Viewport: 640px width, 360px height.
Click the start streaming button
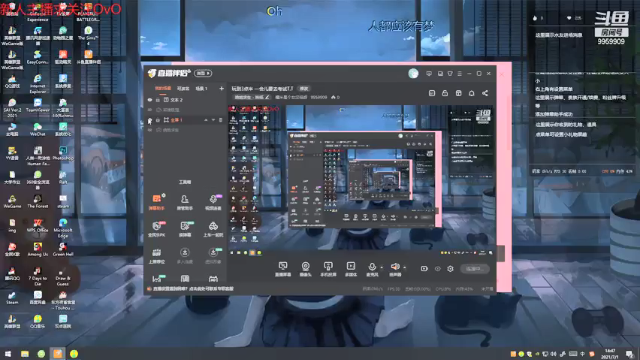tap(475, 269)
